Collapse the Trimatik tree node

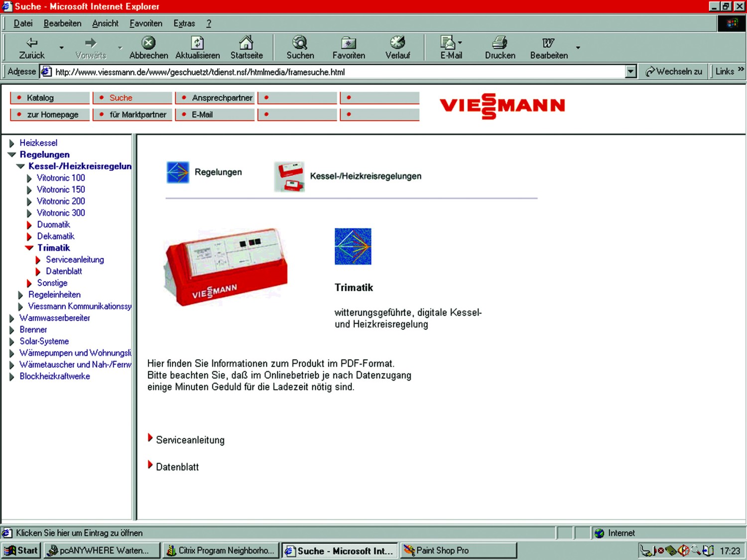[x=29, y=248]
